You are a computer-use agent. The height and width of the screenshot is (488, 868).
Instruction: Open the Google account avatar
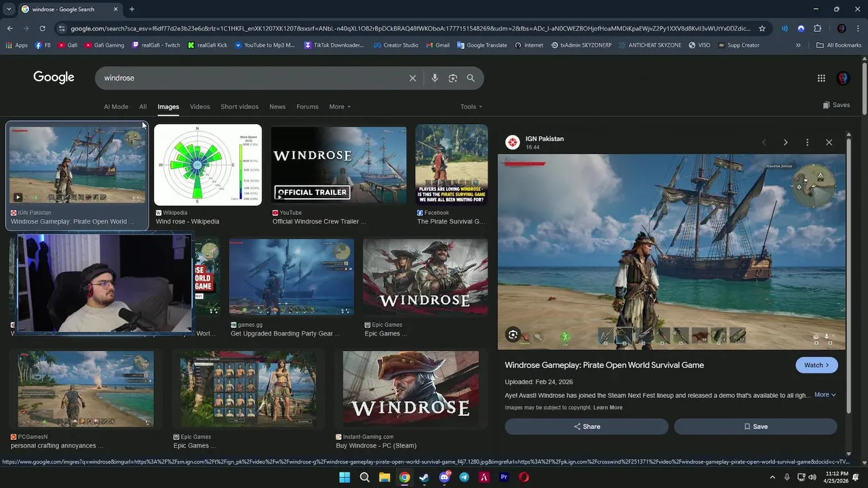[x=843, y=78]
